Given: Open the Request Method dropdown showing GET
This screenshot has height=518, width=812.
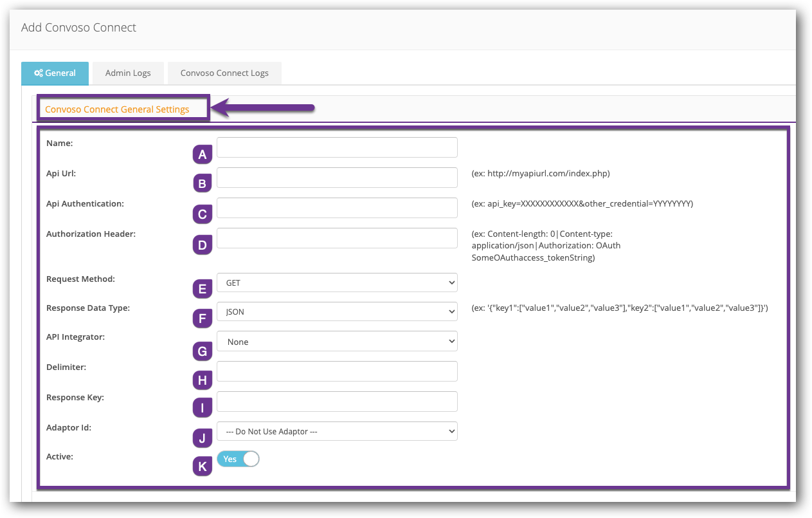Looking at the screenshot, I should tap(337, 282).
